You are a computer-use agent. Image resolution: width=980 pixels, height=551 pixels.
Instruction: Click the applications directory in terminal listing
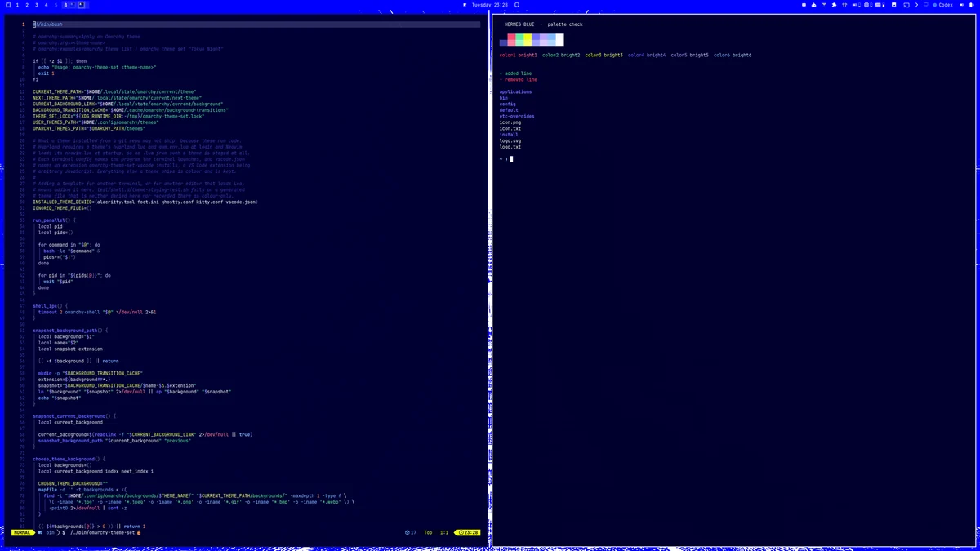(x=515, y=92)
